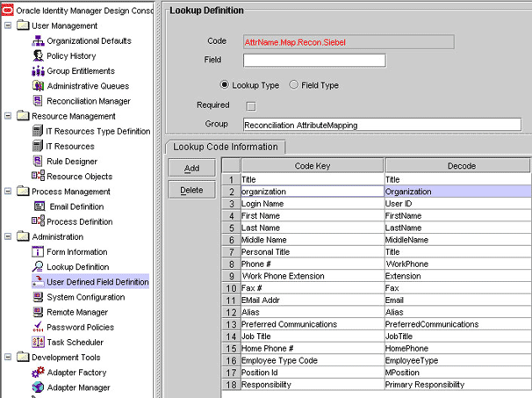Click the IT Resources Type Definition icon
Screen dimensions: 532x398
(38, 131)
